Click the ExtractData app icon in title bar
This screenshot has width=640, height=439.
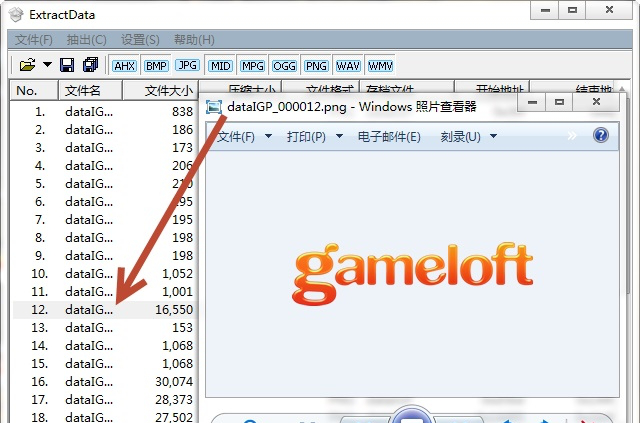pos(16,15)
